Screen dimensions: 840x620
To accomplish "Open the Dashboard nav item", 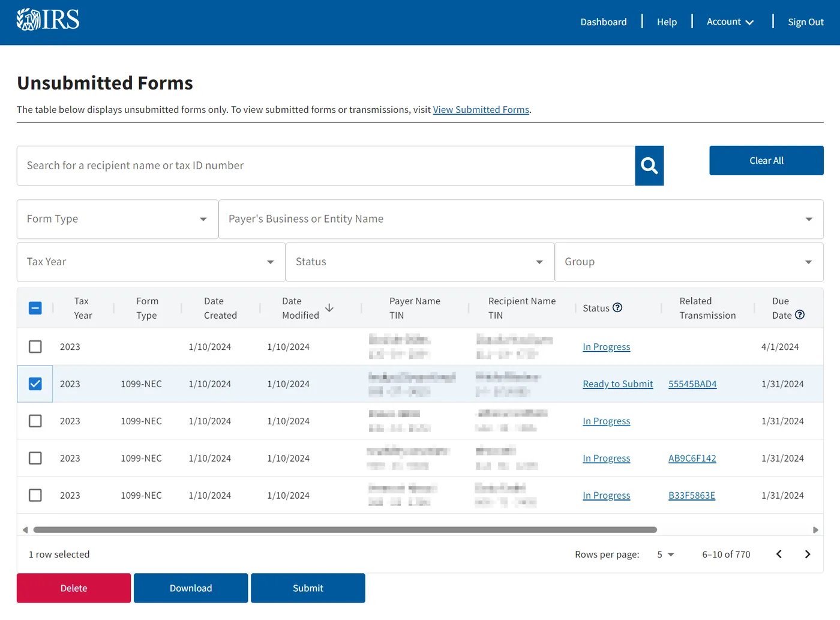I will 604,22.
